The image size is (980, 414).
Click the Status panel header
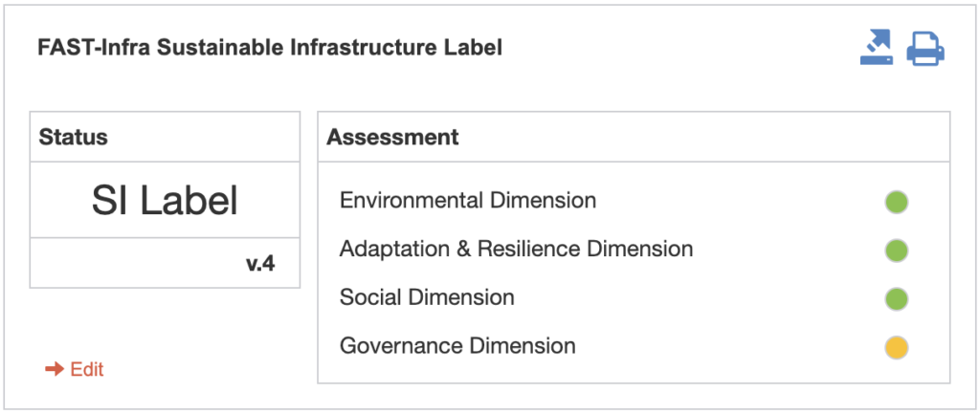click(x=165, y=137)
